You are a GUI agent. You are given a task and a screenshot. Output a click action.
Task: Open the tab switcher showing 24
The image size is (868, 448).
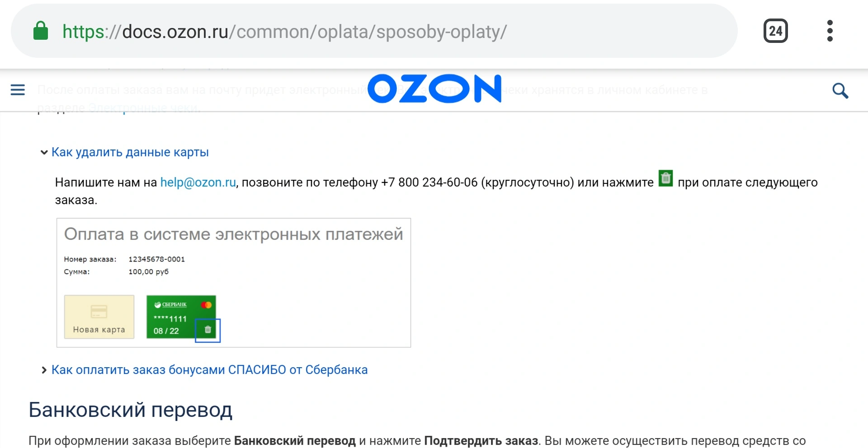point(775,31)
